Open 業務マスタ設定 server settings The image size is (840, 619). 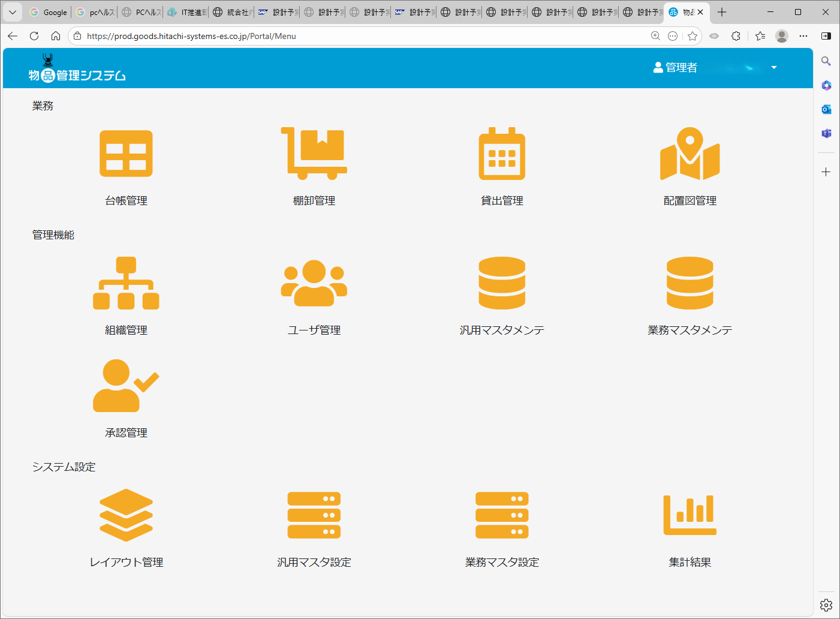pos(501,515)
